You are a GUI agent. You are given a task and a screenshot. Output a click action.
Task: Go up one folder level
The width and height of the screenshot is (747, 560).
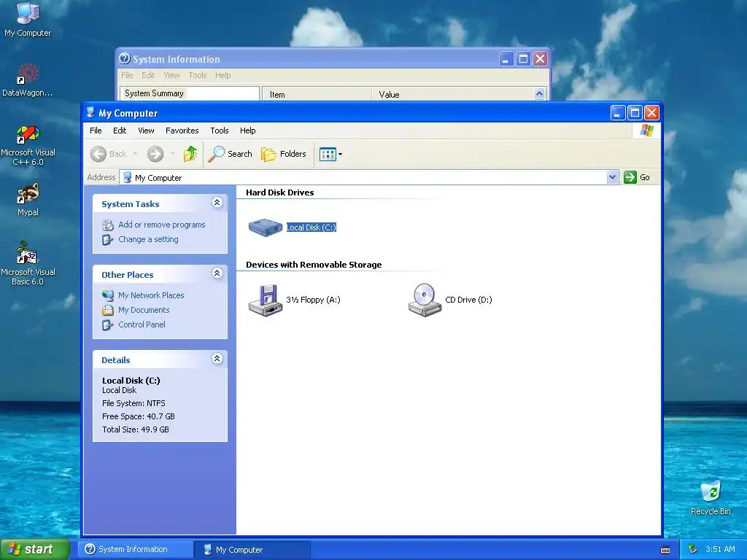(190, 154)
